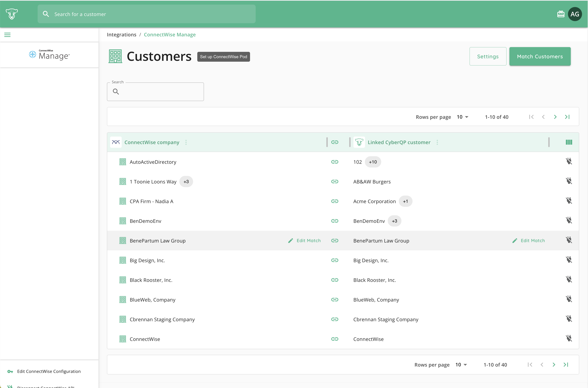This screenshot has width=588, height=388.
Task: Unlink the AutoActiveDirectory row
Action: click(x=569, y=162)
